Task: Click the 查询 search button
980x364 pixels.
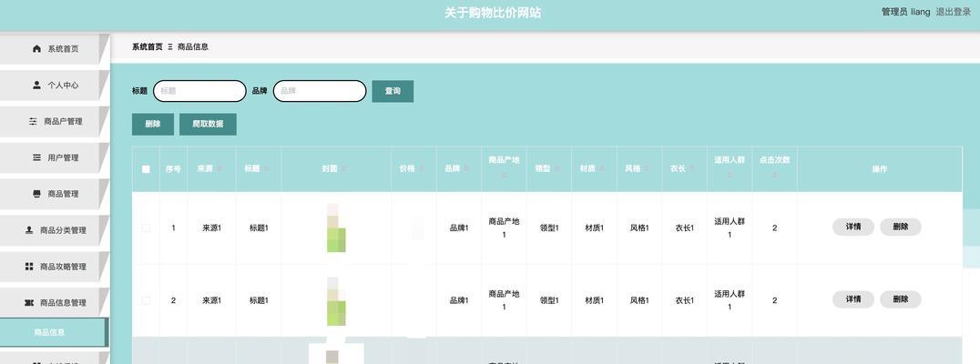Action: click(x=393, y=91)
